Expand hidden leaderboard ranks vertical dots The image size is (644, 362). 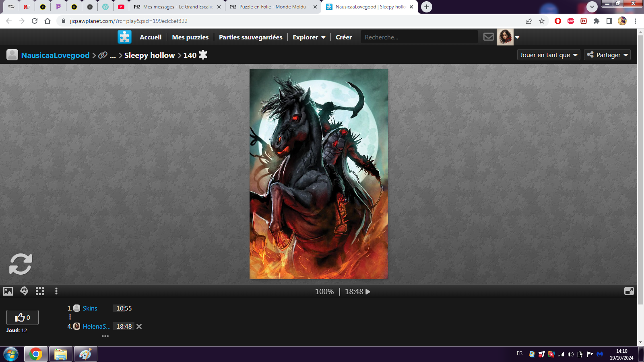(70, 317)
